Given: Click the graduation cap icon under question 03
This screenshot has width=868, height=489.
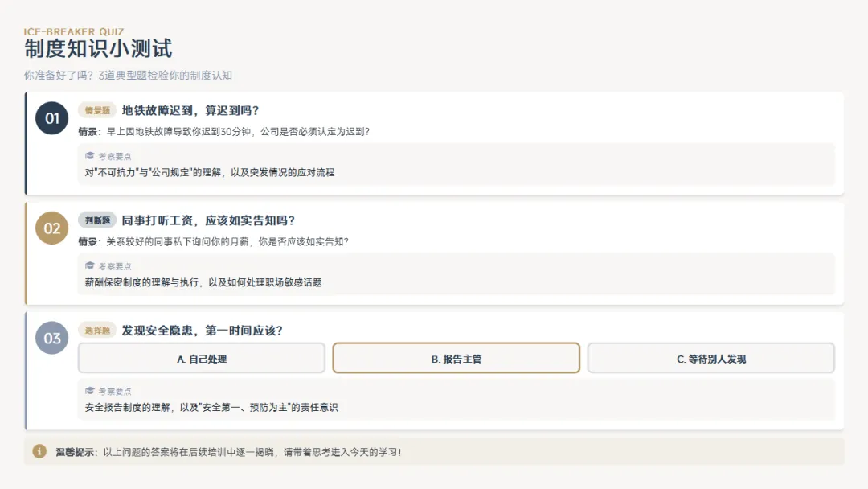Looking at the screenshot, I should pyautogui.click(x=90, y=391).
